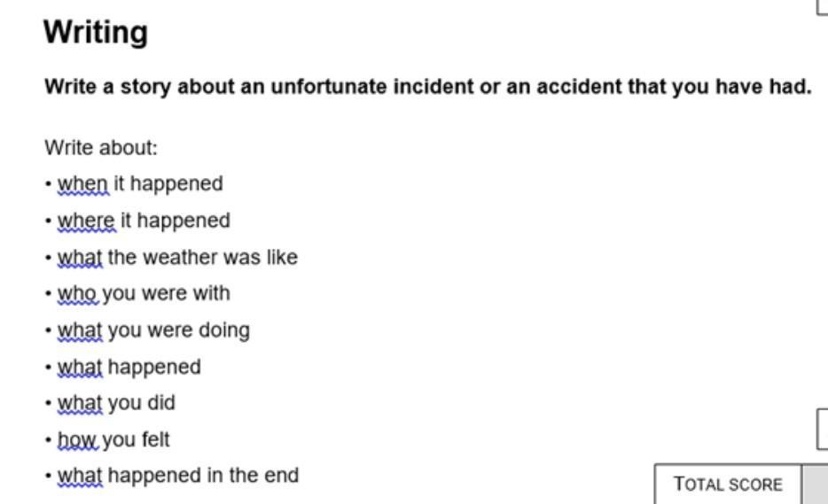Click the Writing heading
Viewport: 828px width, 504px height.
pyautogui.click(x=96, y=33)
